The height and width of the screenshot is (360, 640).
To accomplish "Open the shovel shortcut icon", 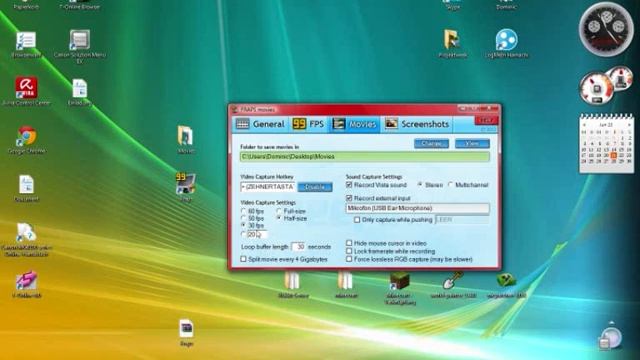I will click(x=453, y=281).
